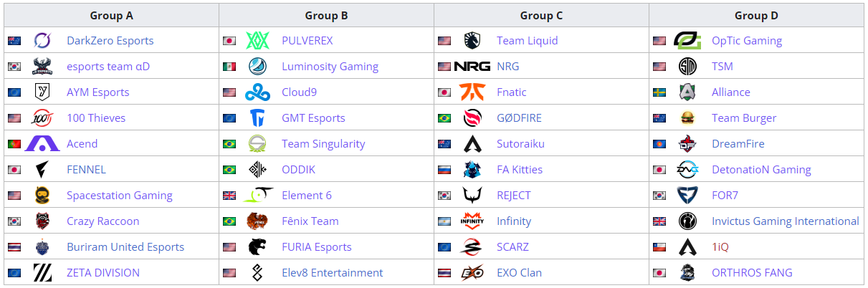Open the Spacestation Gaming team page
868x288 pixels.
pyautogui.click(x=120, y=196)
